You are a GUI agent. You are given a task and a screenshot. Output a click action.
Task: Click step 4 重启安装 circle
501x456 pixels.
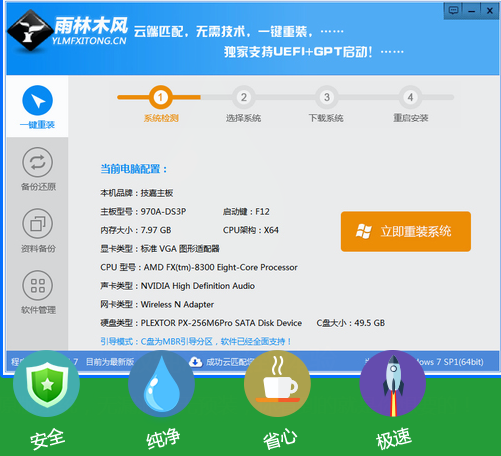(x=410, y=97)
